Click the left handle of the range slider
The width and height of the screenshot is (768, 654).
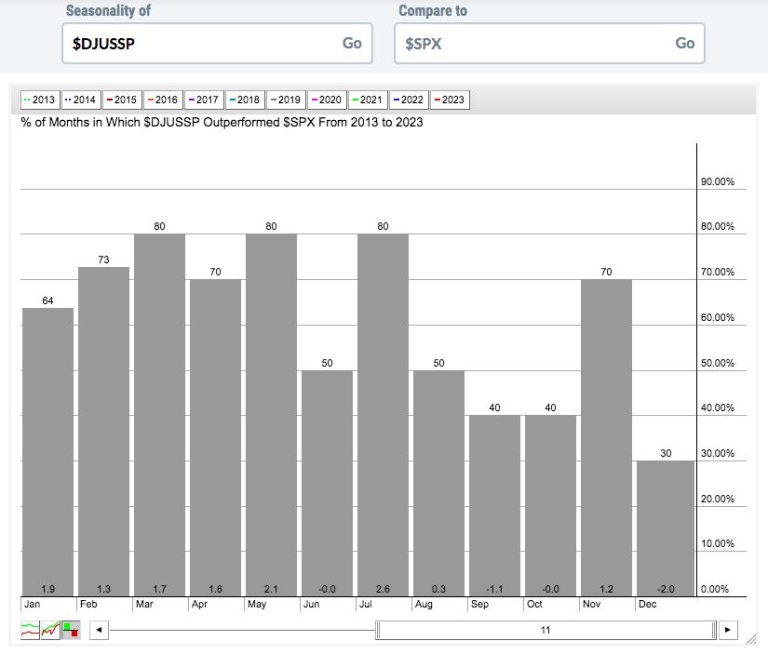click(379, 630)
